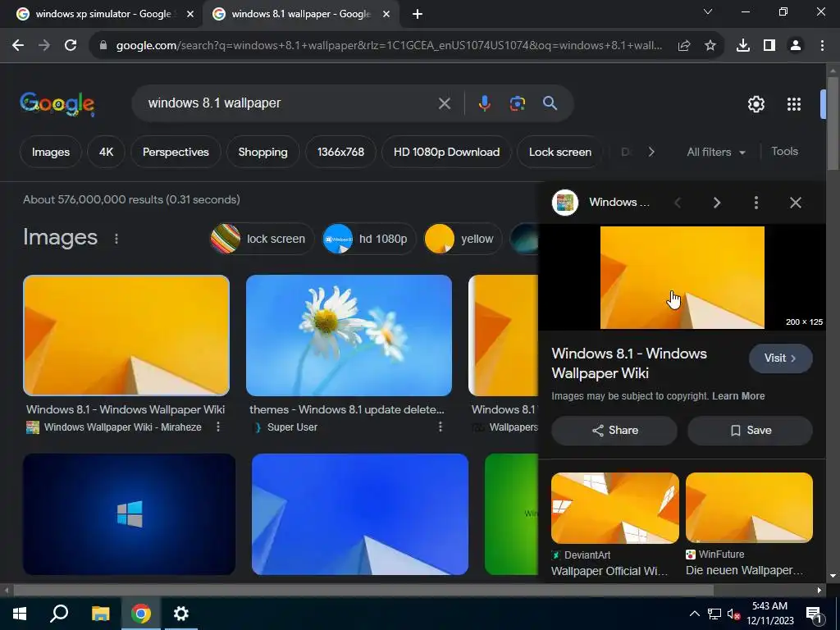Save the previewed image

click(750, 431)
